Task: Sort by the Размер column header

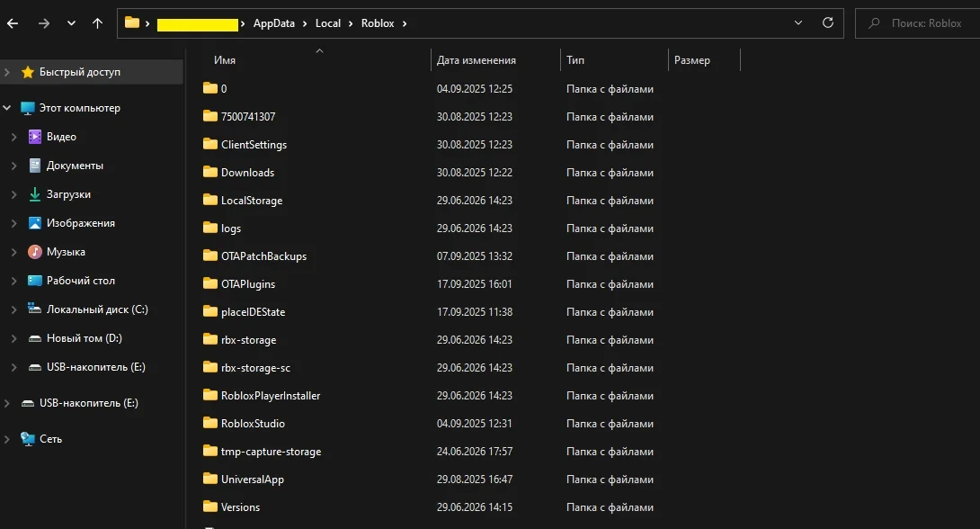Action: click(x=692, y=60)
